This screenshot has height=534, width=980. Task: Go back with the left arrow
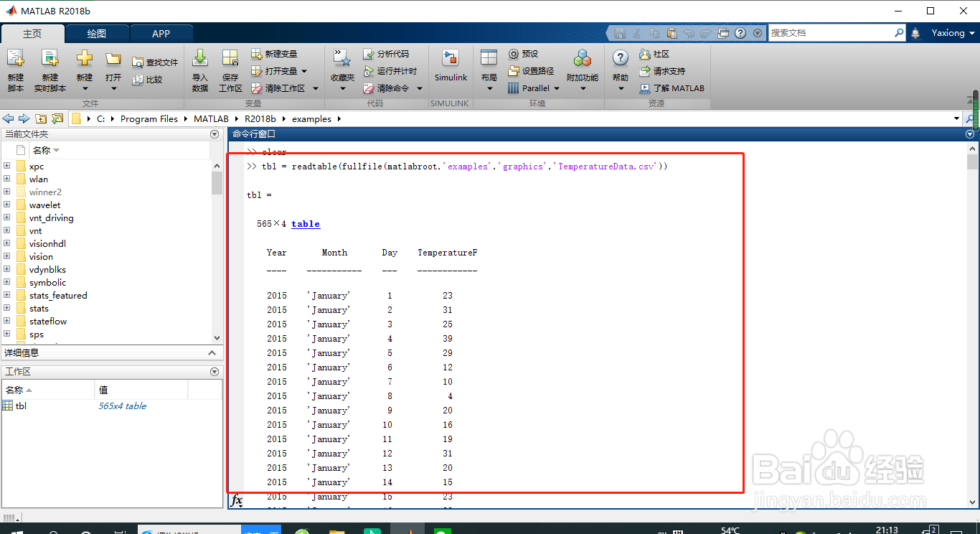pos(9,118)
